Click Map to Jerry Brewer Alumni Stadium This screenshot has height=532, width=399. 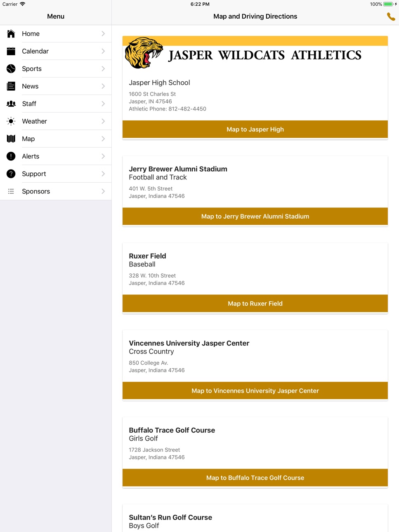click(255, 216)
